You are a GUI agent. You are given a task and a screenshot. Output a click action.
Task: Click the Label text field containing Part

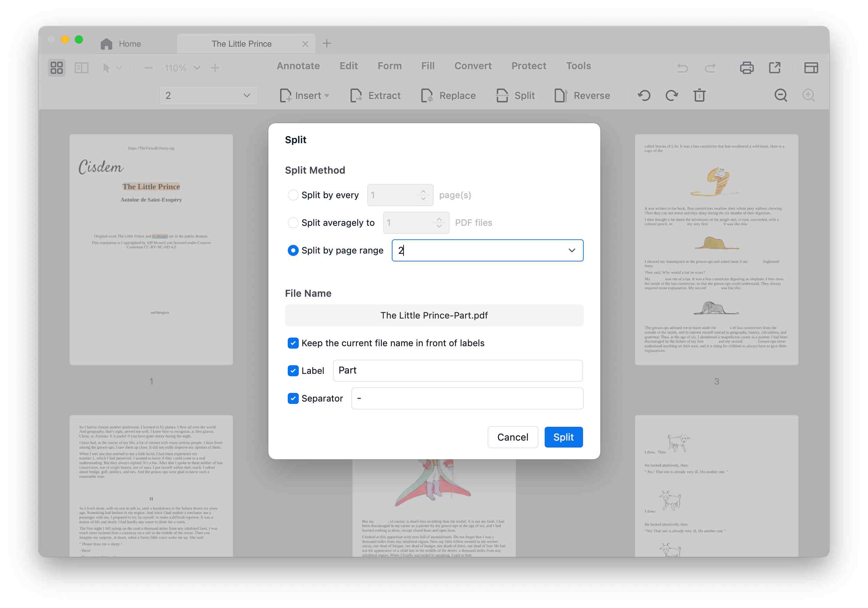click(458, 370)
